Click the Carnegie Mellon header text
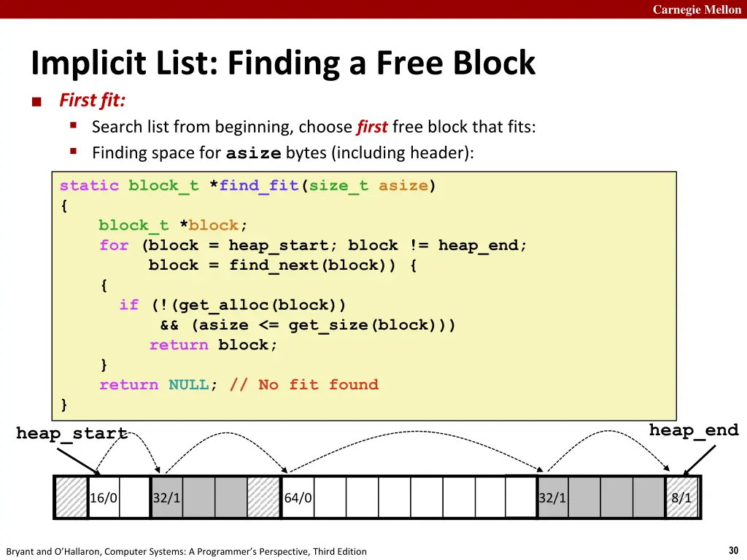The height and width of the screenshot is (560, 747). (x=697, y=9)
